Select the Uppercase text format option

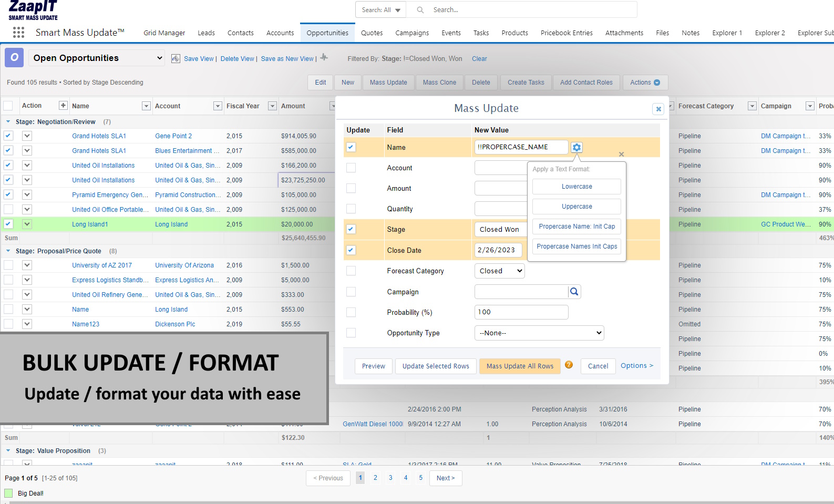tap(576, 207)
